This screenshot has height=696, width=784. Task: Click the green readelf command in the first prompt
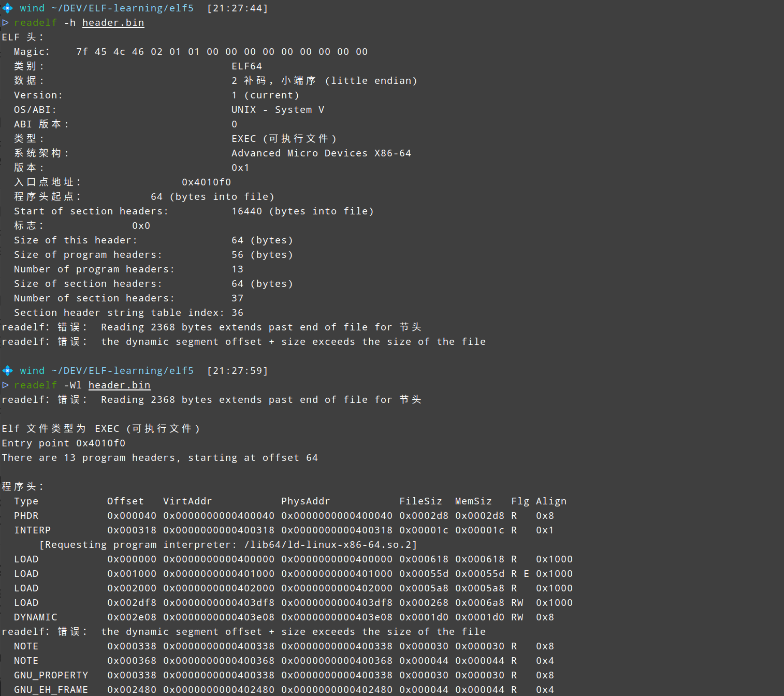pos(35,23)
